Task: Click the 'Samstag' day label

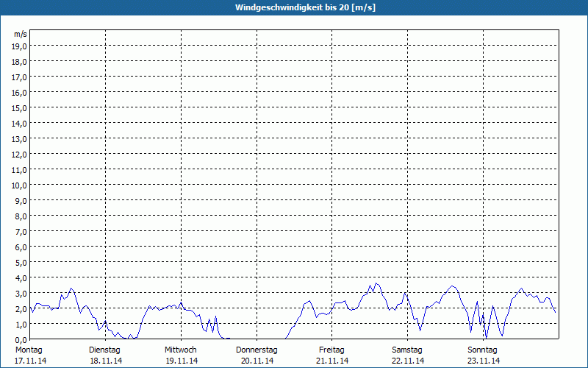Action: [407, 350]
